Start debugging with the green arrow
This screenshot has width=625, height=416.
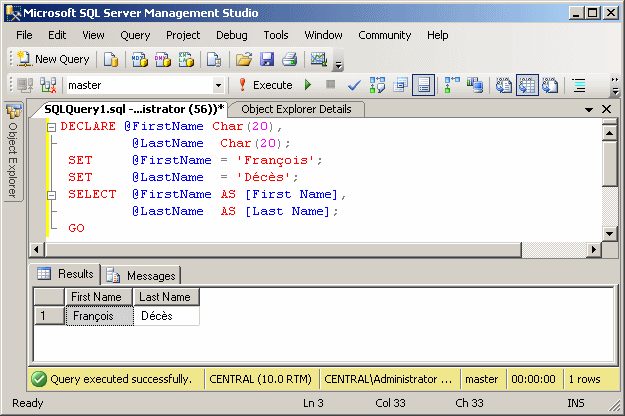(308, 85)
